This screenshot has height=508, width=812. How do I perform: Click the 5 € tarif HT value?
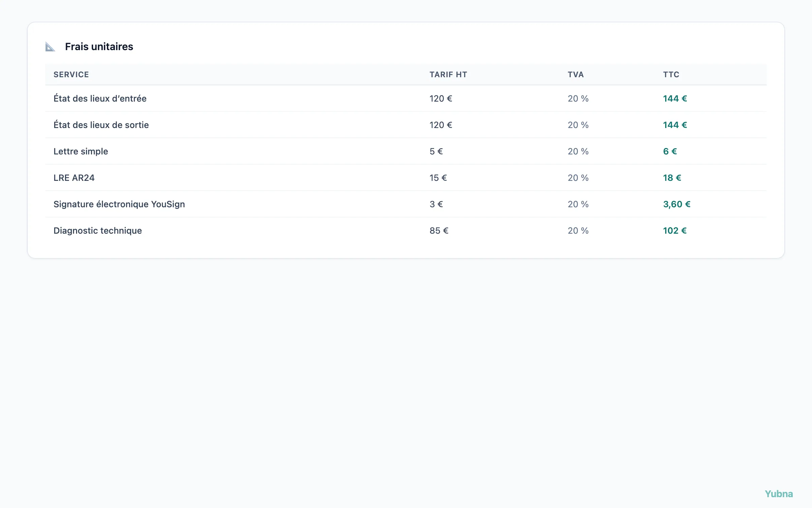pyautogui.click(x=436, y=151)
